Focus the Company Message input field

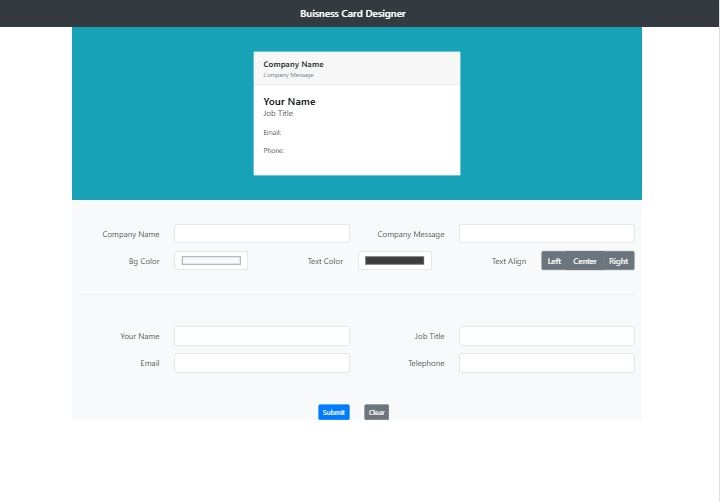pyautogui.click(x=546, y=233)
